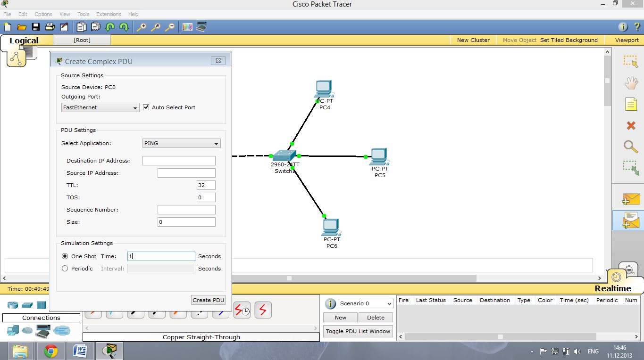Open the Select Application PING dropdown
The image size is (644, 360).
[182, 143]
